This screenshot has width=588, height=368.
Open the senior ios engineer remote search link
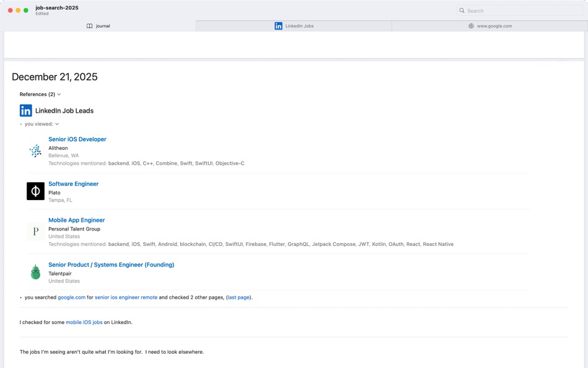coord(126,297)
